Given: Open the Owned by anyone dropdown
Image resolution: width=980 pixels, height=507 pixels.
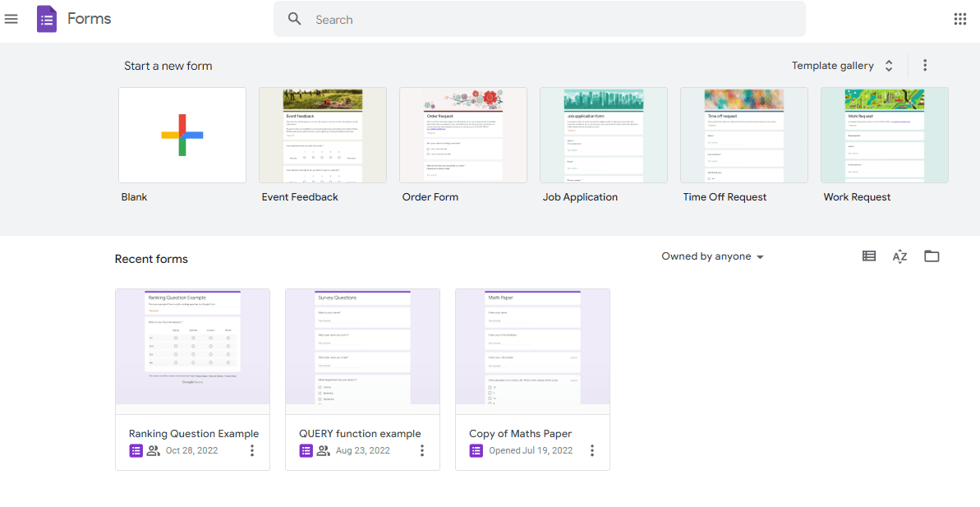Looking at the screenshot, I should click(x=712, y=256).
